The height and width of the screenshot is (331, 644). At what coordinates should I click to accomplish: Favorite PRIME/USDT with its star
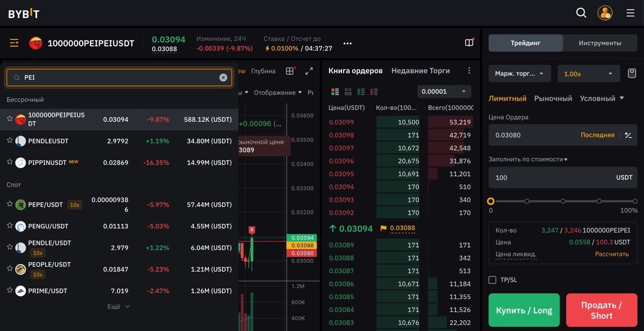coord(10,290)
